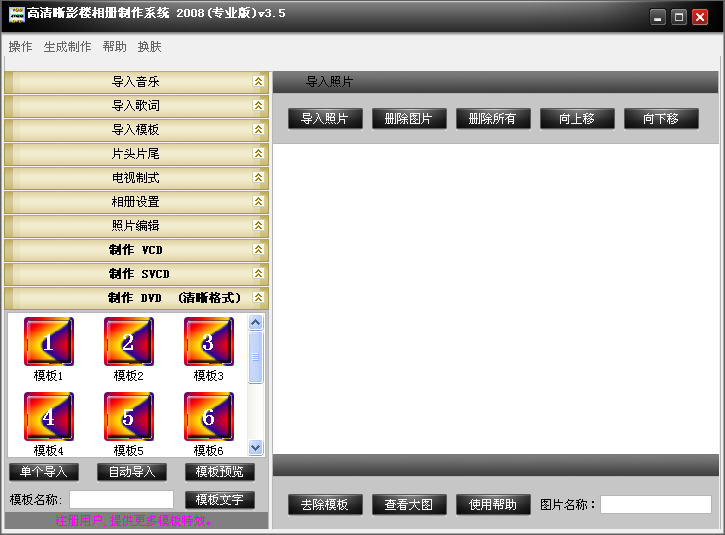Open the 换肤 skin menu
Screen dimensions: 725x535
[x=149, y=47]
